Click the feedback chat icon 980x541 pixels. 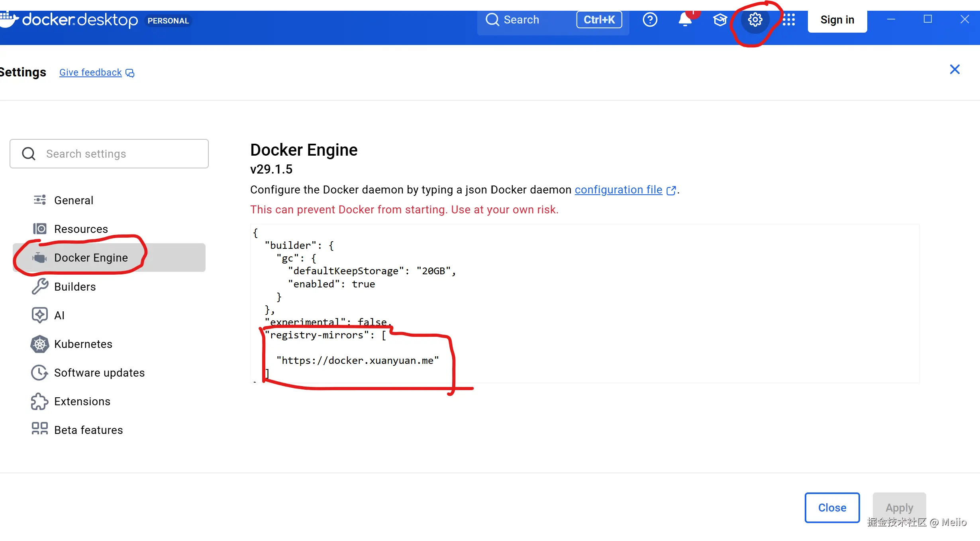pos(130,73)
